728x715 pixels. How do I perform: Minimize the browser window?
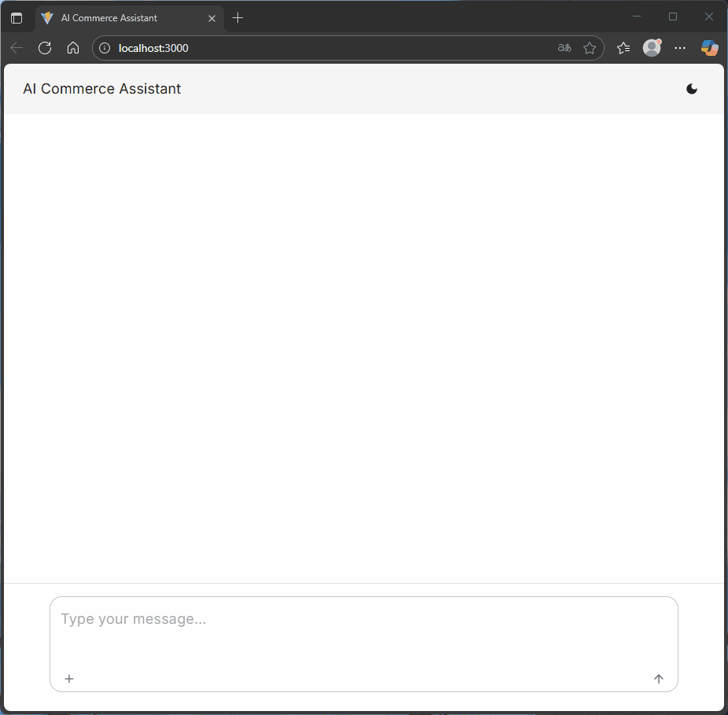[x=637, y=17]
